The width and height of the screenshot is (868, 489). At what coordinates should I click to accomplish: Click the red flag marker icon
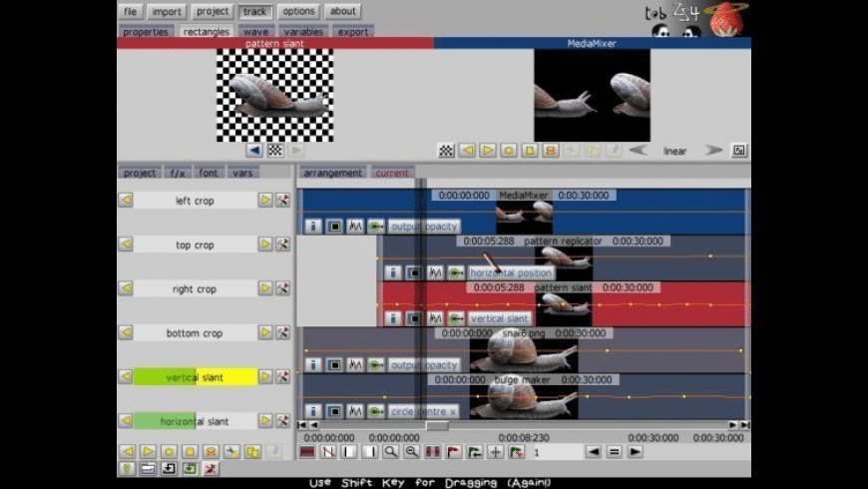coord(454,452)
